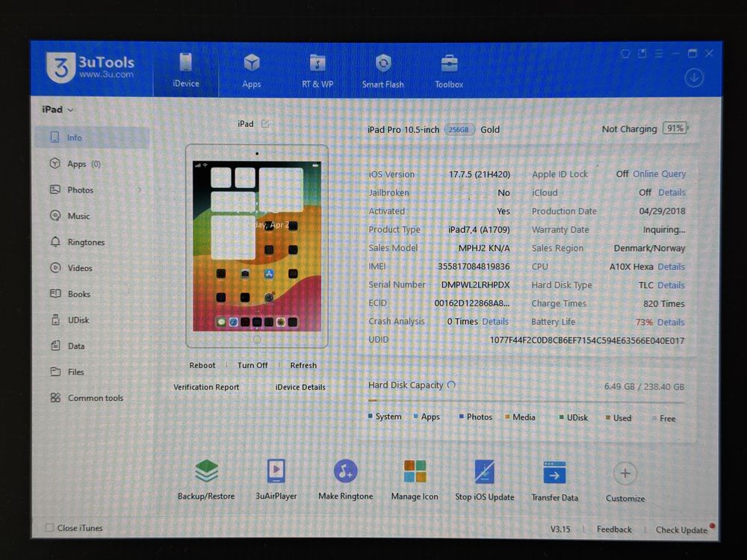Image resolution: width=747 pixels, height=560 pixels.
Task: Click the Customize plus icon
Action: click(x=625, y=473)
